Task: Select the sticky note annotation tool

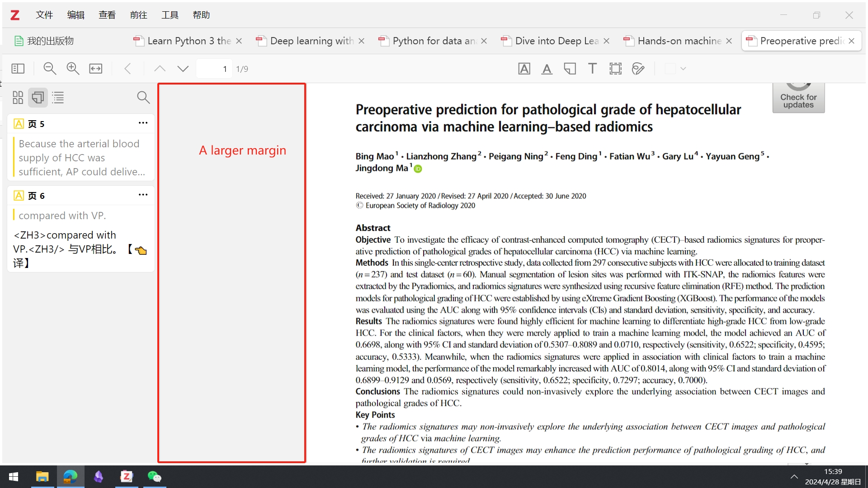Action: 570,69
